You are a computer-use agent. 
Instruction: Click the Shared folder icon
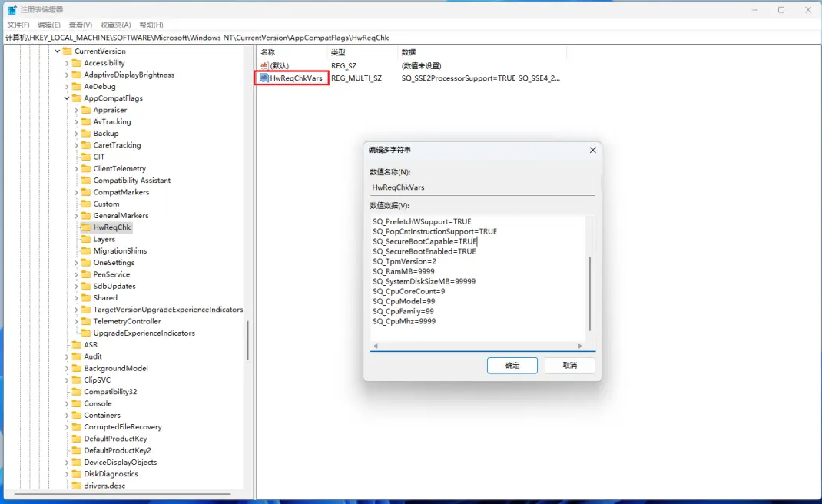(86, 298)
